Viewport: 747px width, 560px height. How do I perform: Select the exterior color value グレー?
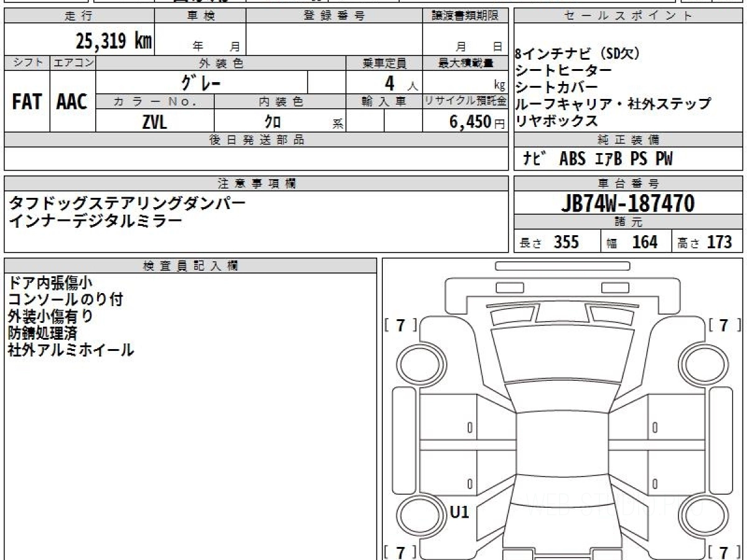pyautogui.click(x=201, y=82)
